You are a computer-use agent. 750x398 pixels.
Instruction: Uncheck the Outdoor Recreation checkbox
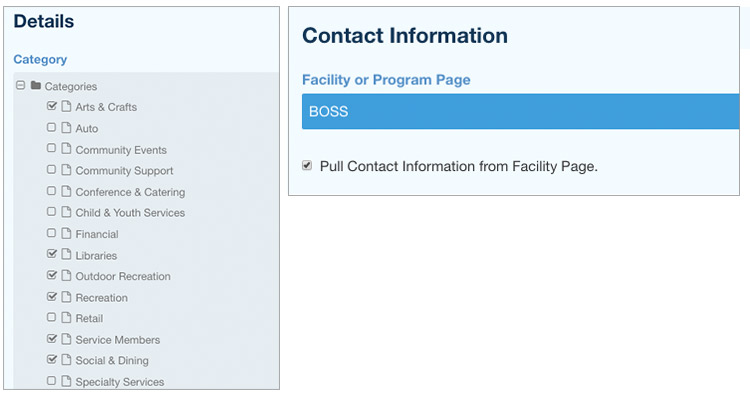pos(52,275)
